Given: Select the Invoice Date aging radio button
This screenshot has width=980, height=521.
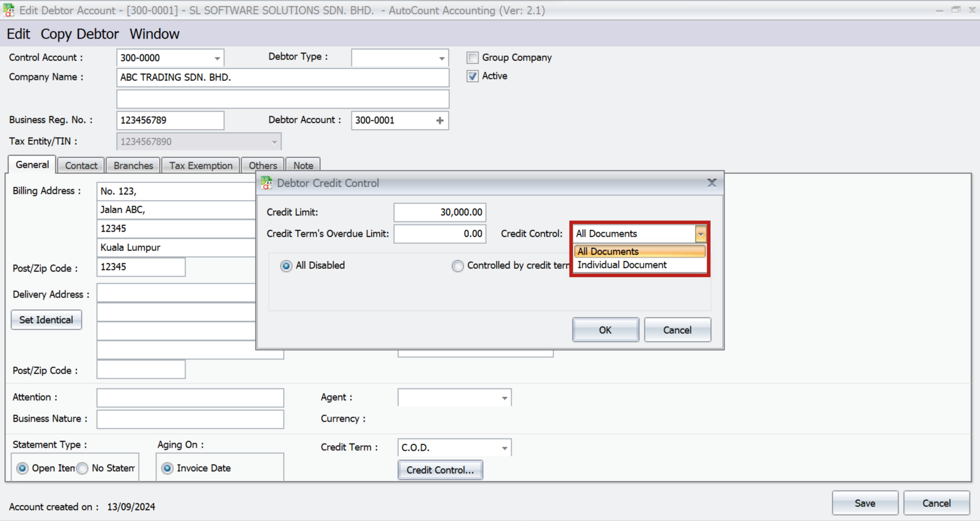Looking at the screenshot, I should coord(167,468).
